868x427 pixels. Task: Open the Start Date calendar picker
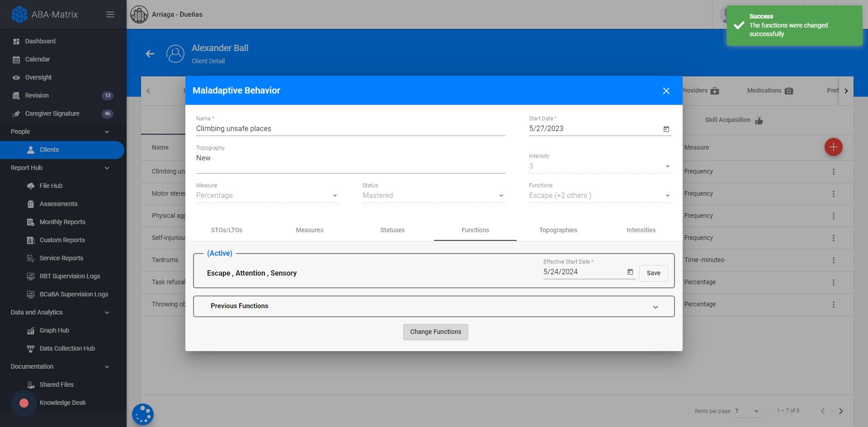pos(666,129)
